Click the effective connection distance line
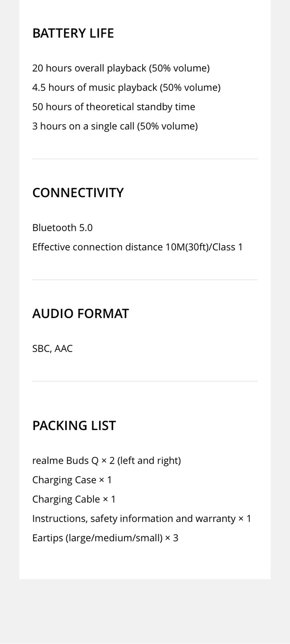290x644 pixels. [137, 247]
